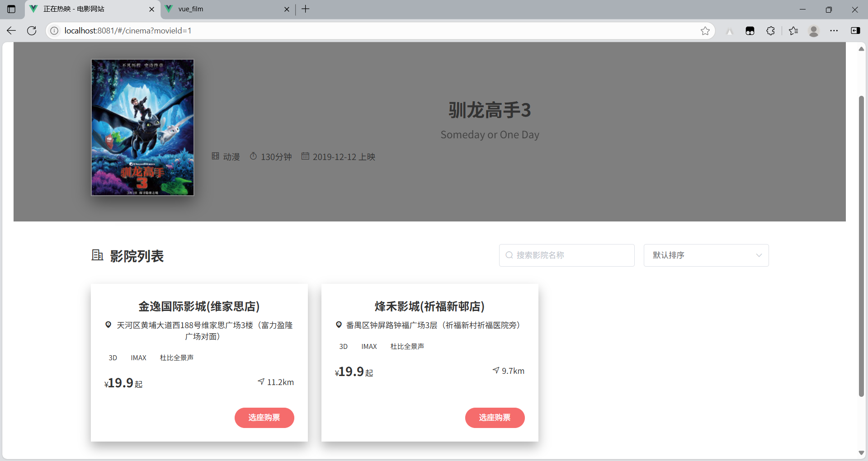Viewport: 868px width, 461px height.
Task: Click the building icon next to 影院列表
Action: click(x=97, y=255)
